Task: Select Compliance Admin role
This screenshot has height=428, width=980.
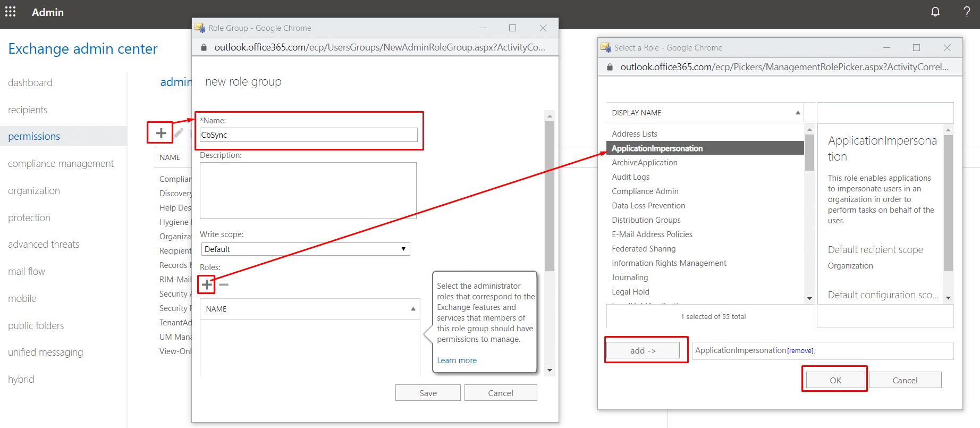Action: tap(645, 191)
